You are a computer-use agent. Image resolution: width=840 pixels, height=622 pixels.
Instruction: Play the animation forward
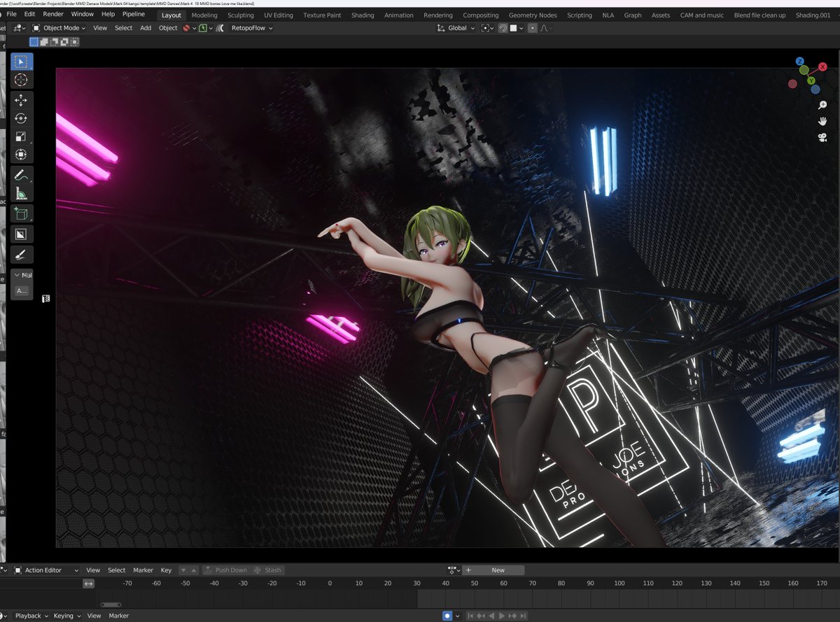502,616
